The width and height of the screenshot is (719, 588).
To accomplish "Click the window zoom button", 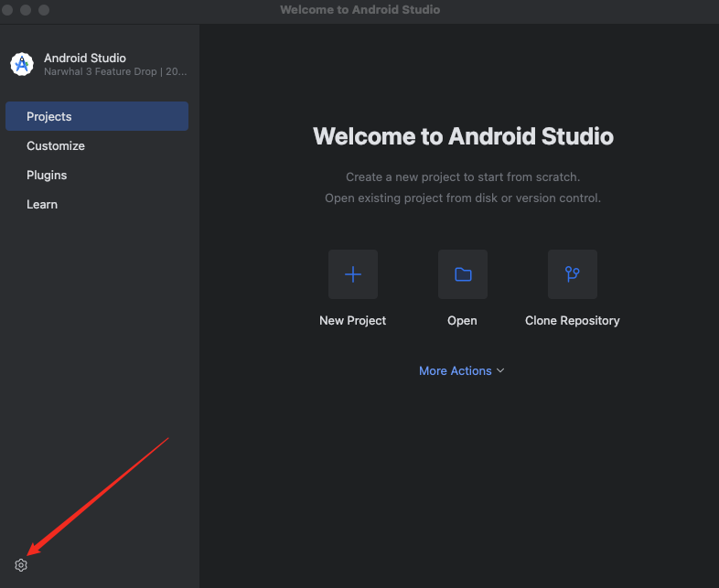I will (x=44, y=10).
